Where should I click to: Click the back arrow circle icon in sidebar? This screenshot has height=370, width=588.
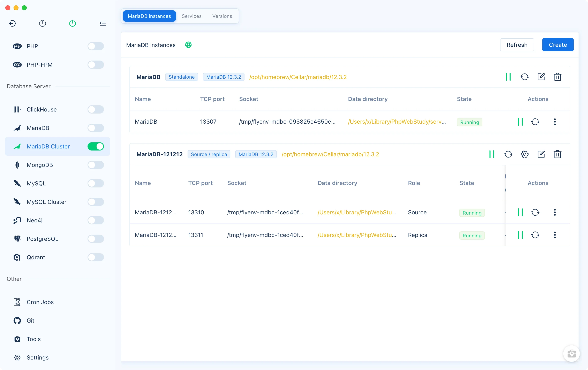[x=13, y=23]
